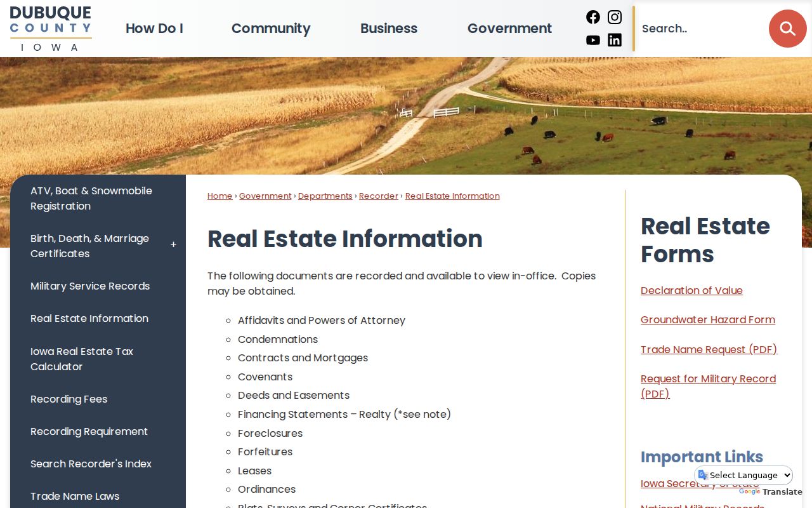Click the Deeds and Easements list item

point(294,395)
